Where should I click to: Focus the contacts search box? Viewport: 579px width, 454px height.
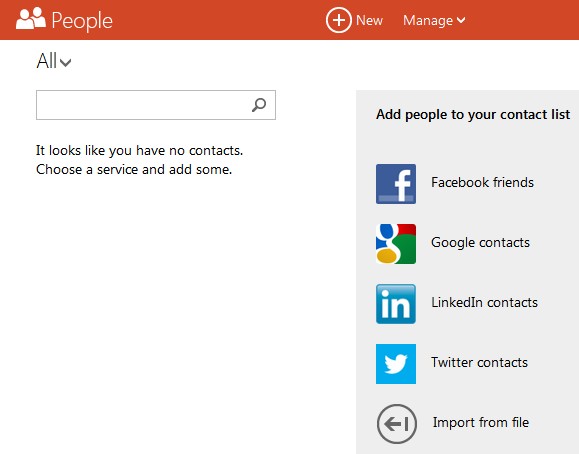(x=156, y=105)
